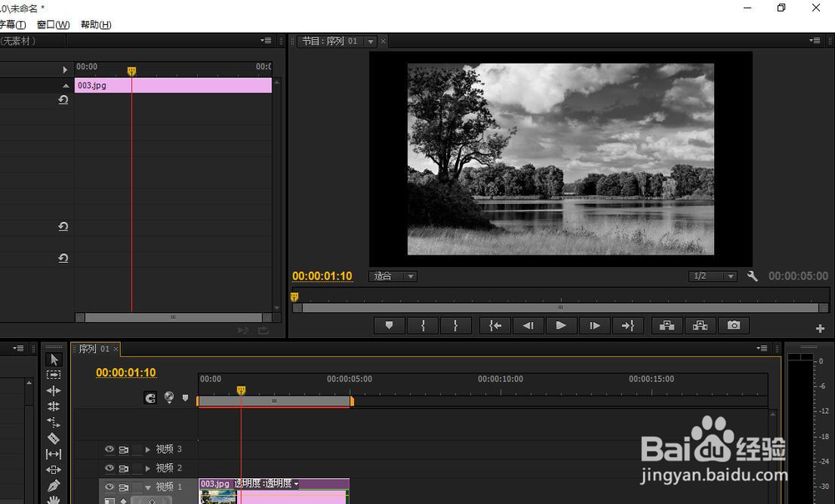Viewport: 835px width, 504px height.
Task: Open the effect controls panel menu
Action: click(266, 40)
